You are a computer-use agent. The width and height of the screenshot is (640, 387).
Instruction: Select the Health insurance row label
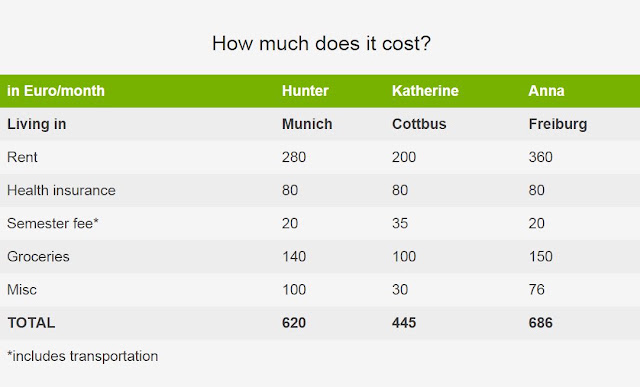coord(61,190)
